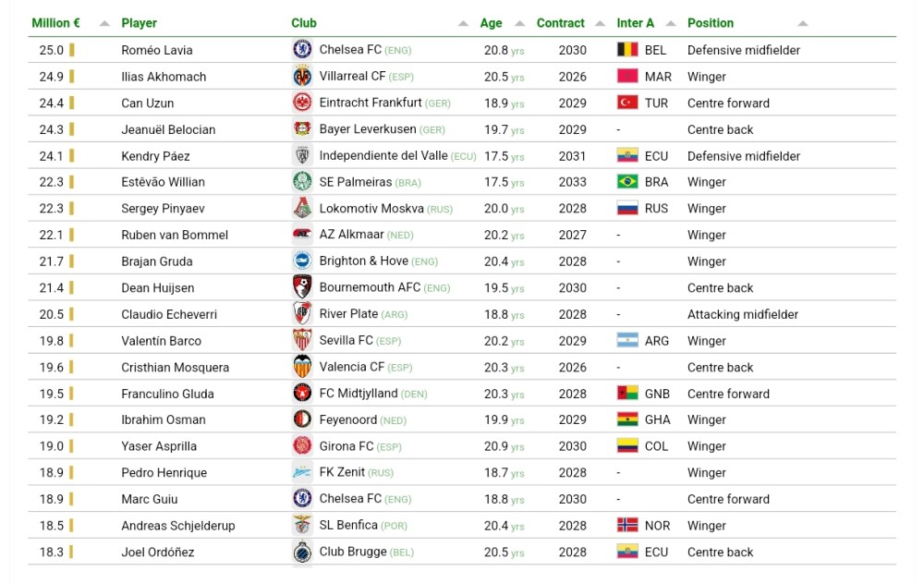Open Estêvão Willian player link

point(163,182)
